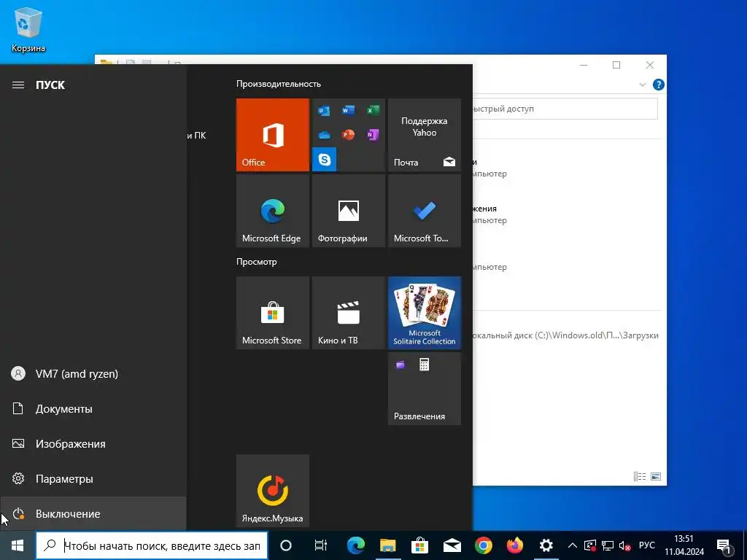
Task: Open the Office tile
Action: click(273, 135)
